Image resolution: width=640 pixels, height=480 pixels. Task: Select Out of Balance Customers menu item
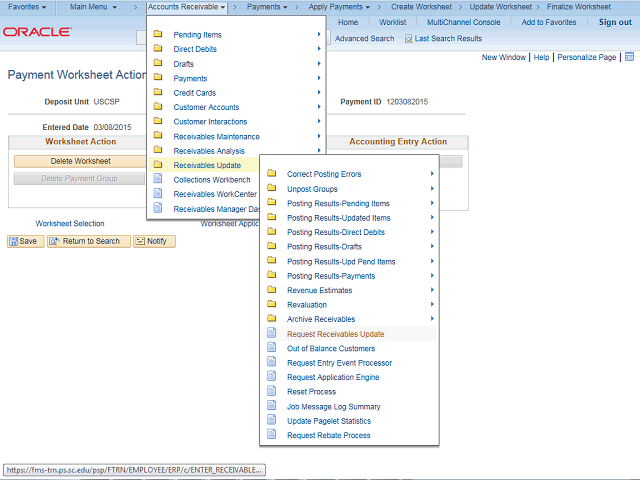[x=331, y=349]
